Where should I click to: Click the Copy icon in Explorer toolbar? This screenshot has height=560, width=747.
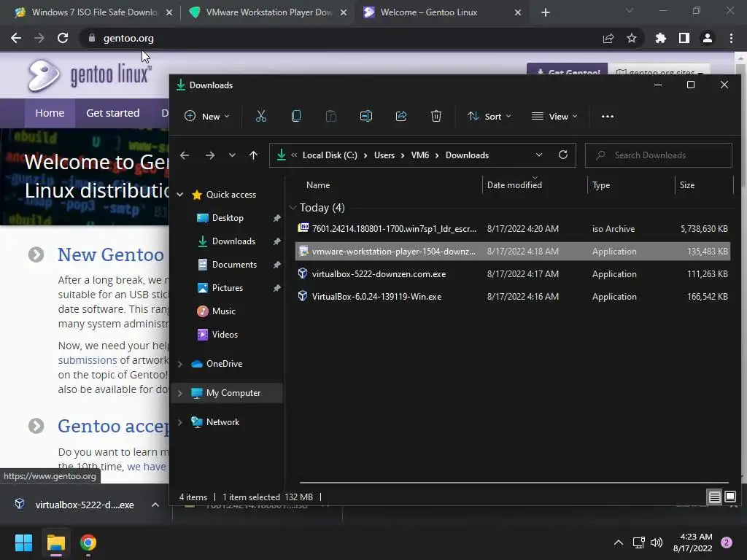pyautogui.click(x=296, y=116)
